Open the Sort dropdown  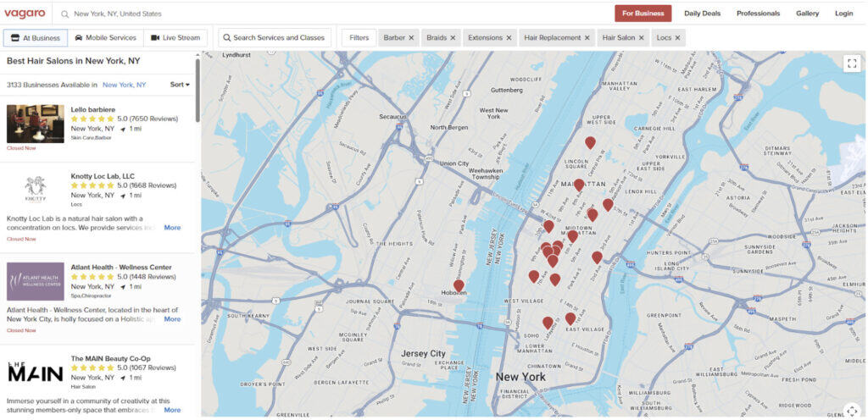pyautogui.click(x=180, y=85)
